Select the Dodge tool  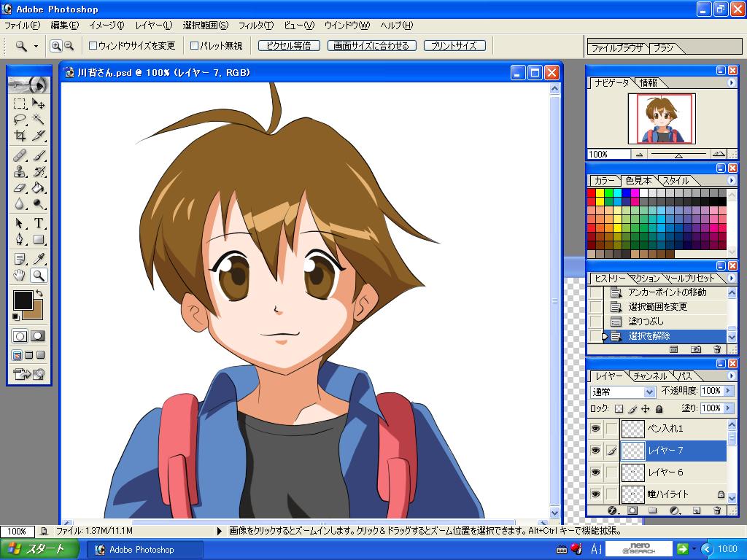(38, 204)
